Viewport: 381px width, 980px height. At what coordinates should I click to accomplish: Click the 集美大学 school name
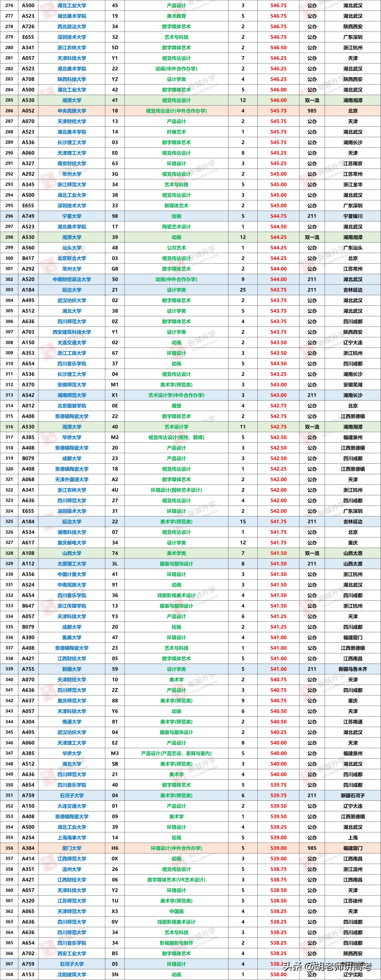(x=72, y=637)
